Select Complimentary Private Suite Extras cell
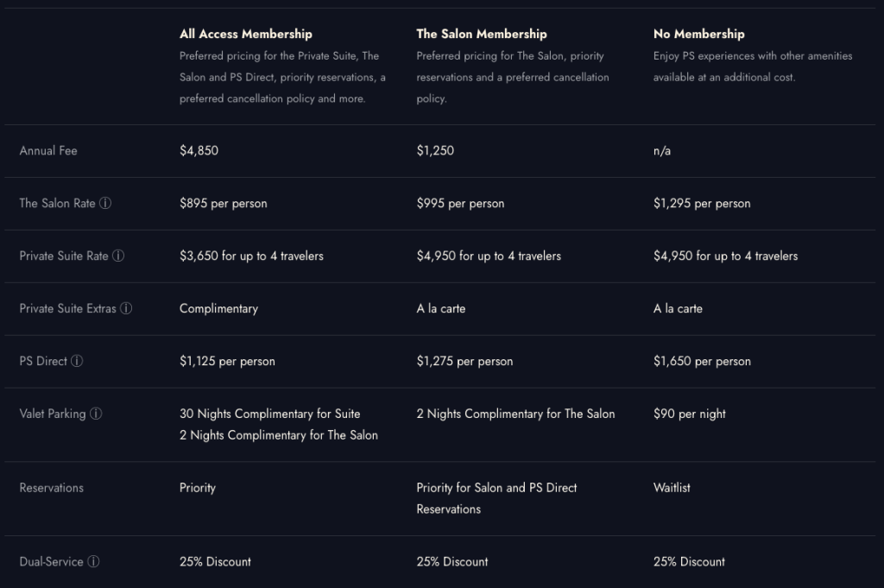The image size is (884, 588). (x=218, y=309)
